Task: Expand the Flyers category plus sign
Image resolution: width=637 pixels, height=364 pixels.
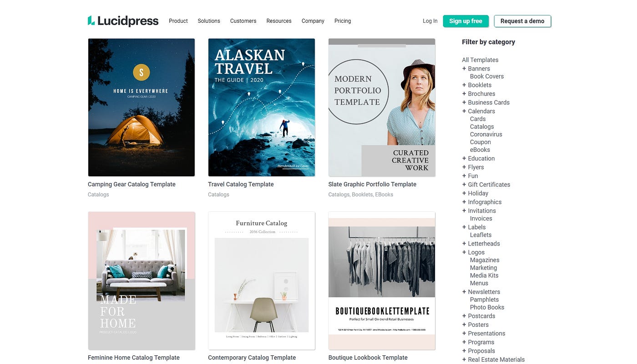Action: tap(464, 167)
